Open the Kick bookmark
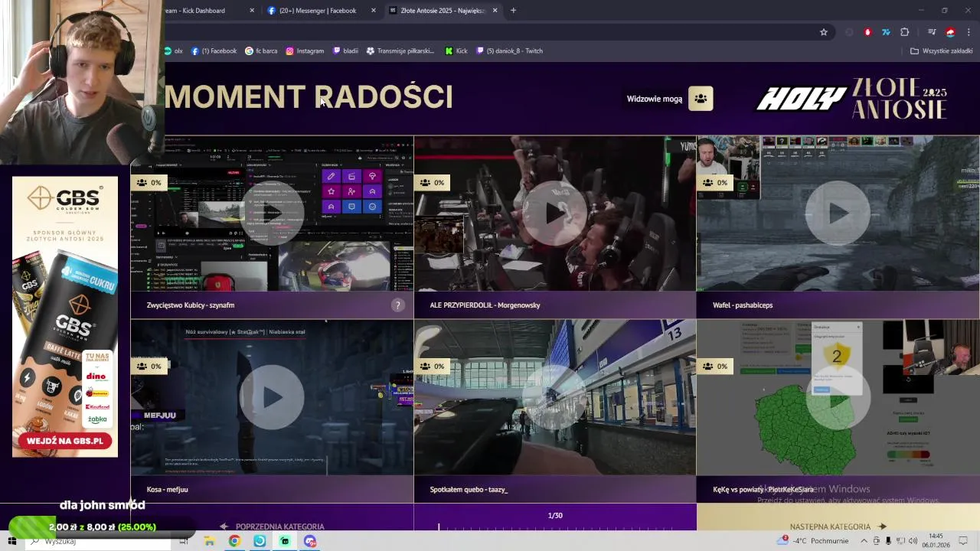 456,51
